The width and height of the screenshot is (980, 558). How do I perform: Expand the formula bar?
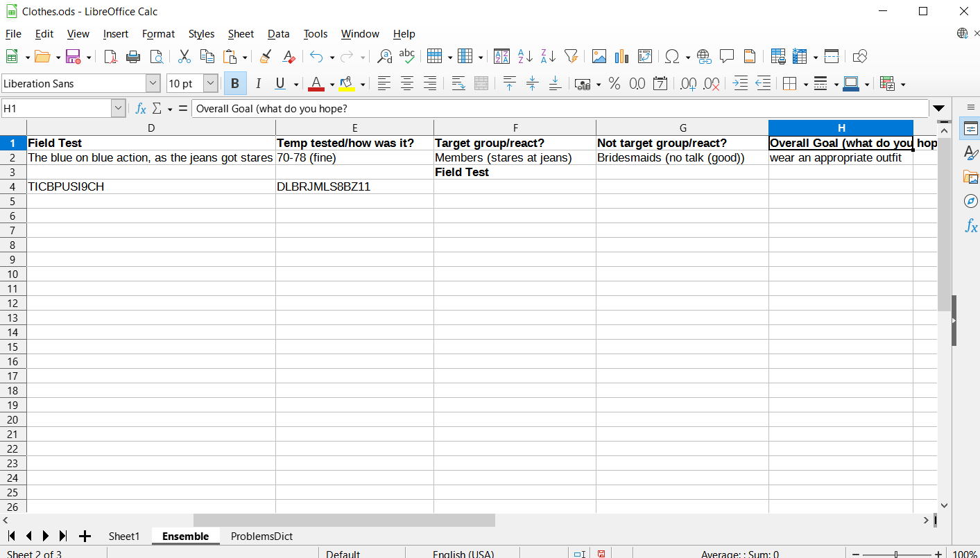[939, 108]
